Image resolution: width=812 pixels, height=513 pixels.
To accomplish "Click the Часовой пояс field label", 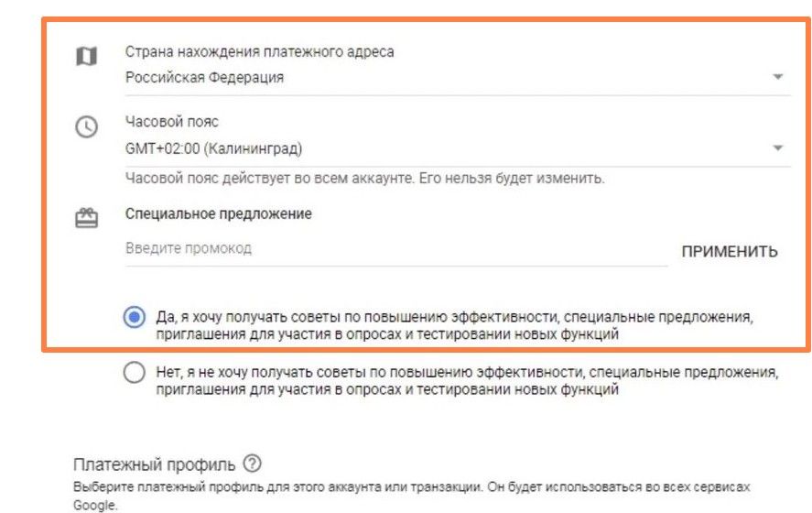I will click(172, 122).
